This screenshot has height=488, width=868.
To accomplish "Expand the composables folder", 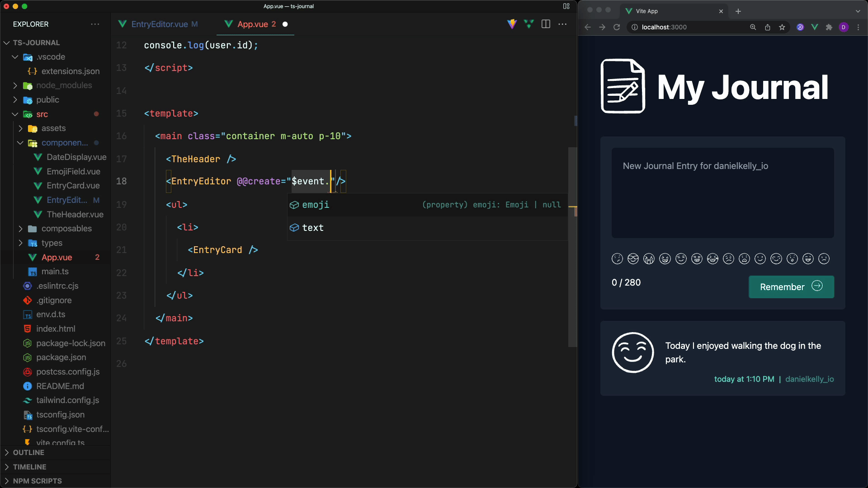I will pos(20,229).
